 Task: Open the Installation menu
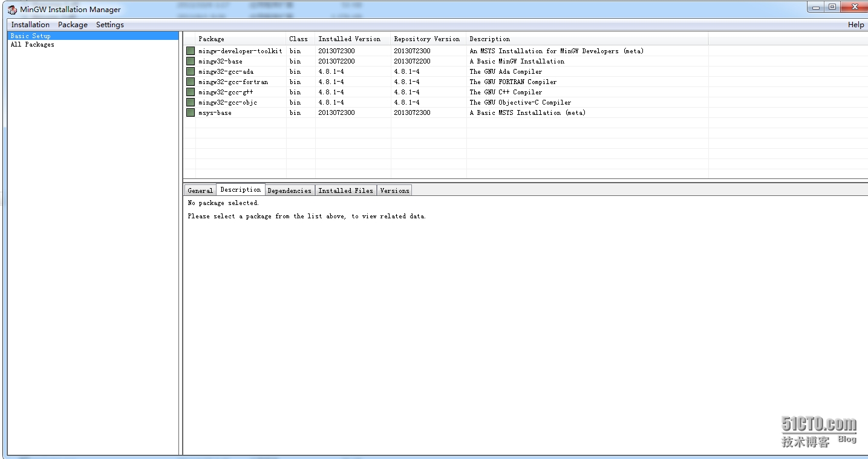(30, 25)
